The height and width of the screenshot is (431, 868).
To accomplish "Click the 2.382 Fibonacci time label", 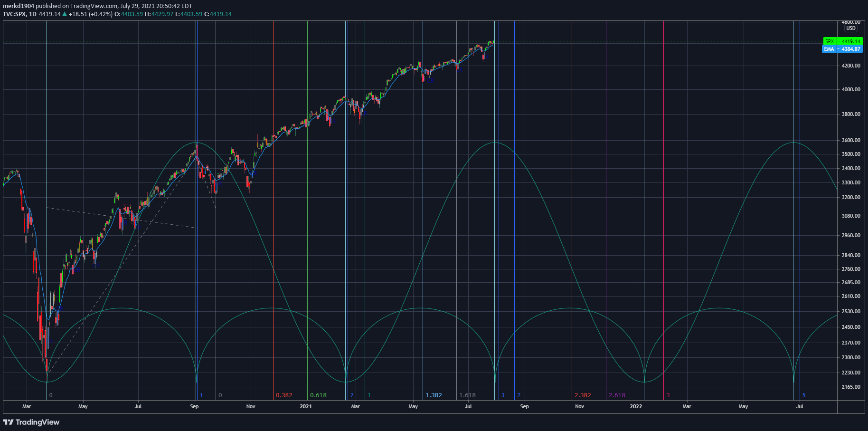I will (x=583, y=395).
